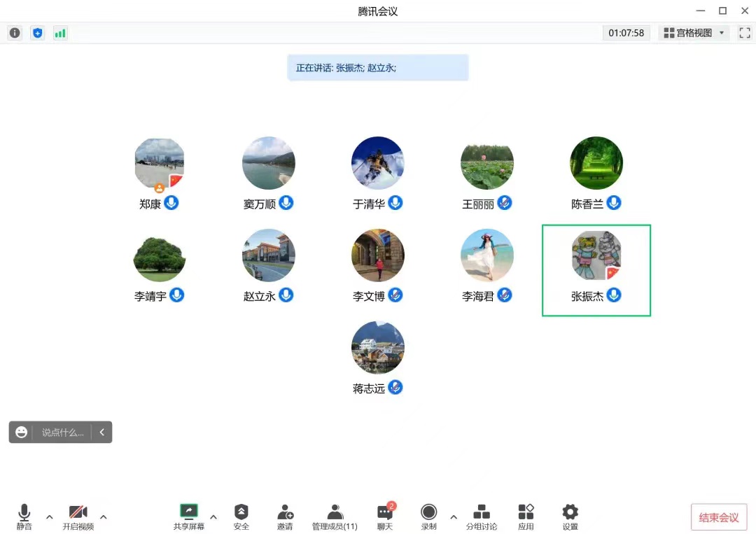Image resolution: width=756 pixels, height=534 pixels.
Task: Enter full screen mode icon
Action: pyautogui.click(x=744, y=33)
